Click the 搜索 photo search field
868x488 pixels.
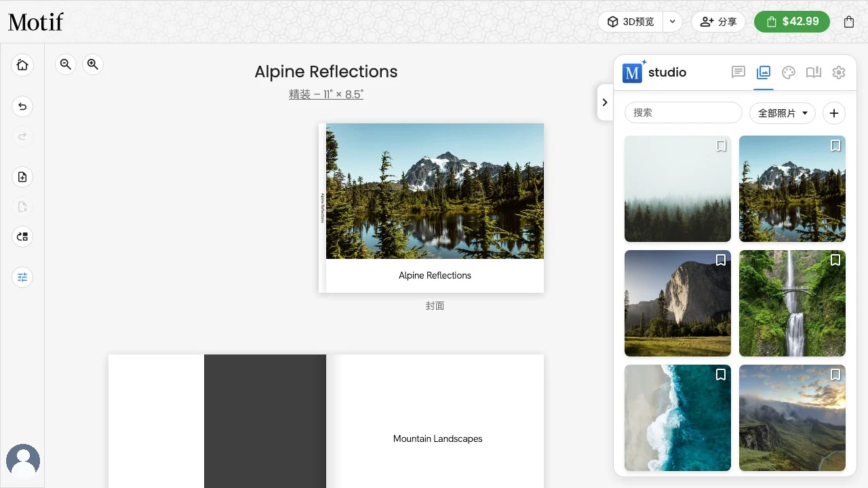684,113
